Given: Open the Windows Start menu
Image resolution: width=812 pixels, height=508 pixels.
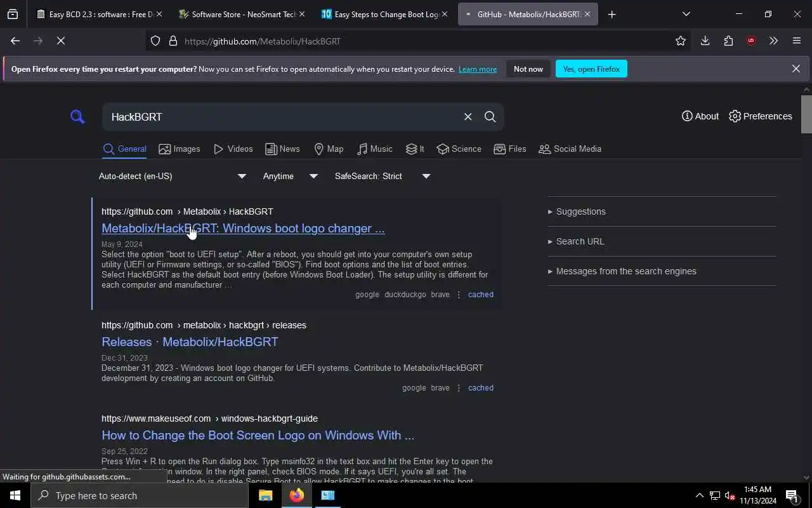Looking at the screenshot, I should pos(15,495).
